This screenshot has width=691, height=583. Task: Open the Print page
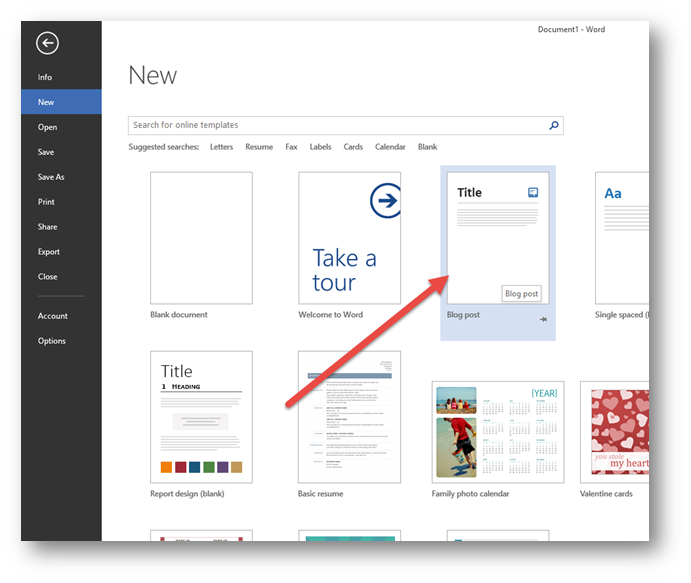click(46, 202)
